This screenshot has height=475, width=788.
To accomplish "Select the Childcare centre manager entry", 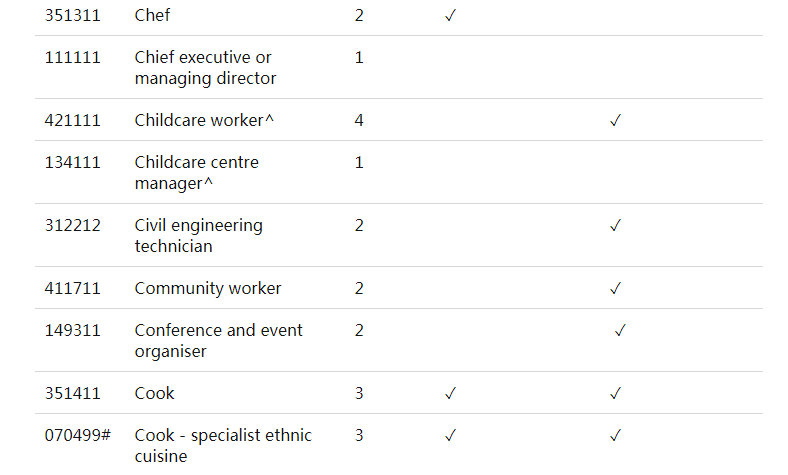I will [196, 173].
